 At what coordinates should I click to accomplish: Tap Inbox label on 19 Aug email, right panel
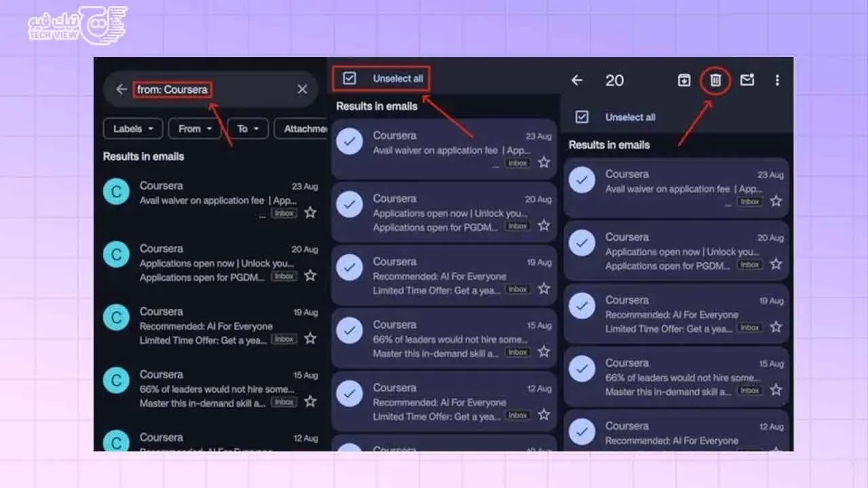(x=750, y=327)
